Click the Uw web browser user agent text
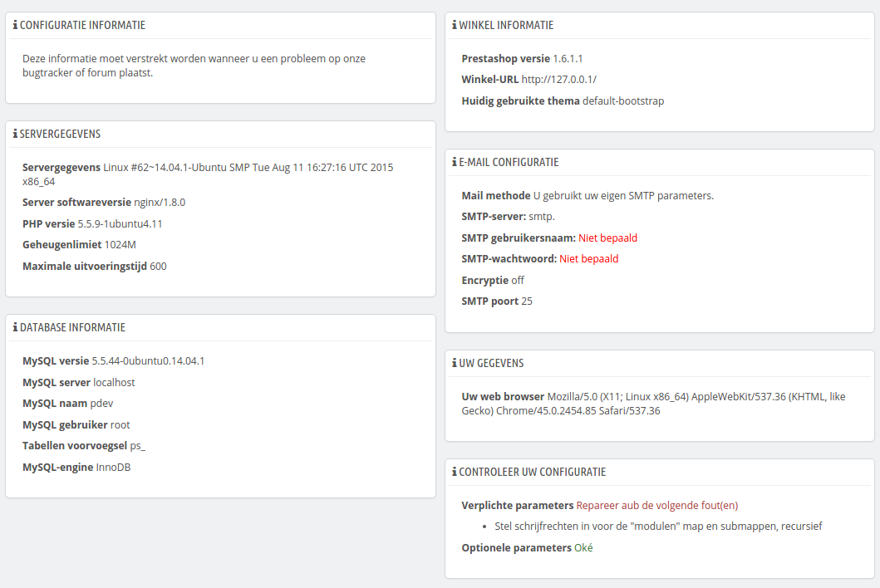 click(x=654, y=404)
